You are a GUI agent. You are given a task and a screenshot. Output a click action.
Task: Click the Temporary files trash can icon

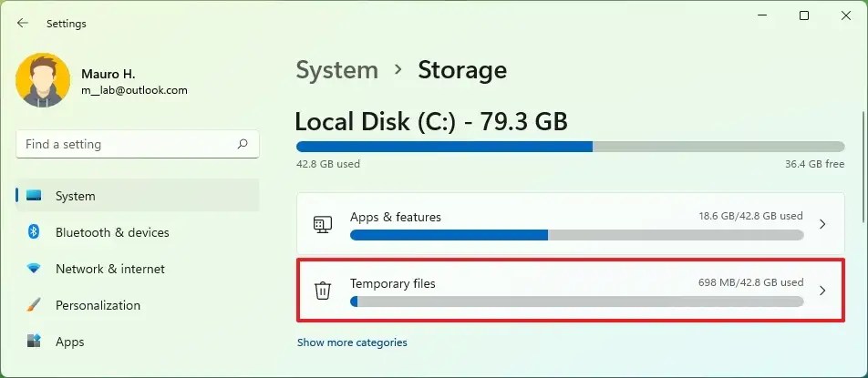click(323, 291)
